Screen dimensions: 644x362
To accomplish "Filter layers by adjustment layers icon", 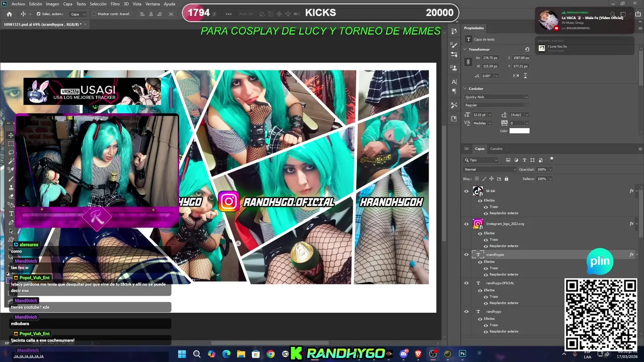I will (516, 160).
